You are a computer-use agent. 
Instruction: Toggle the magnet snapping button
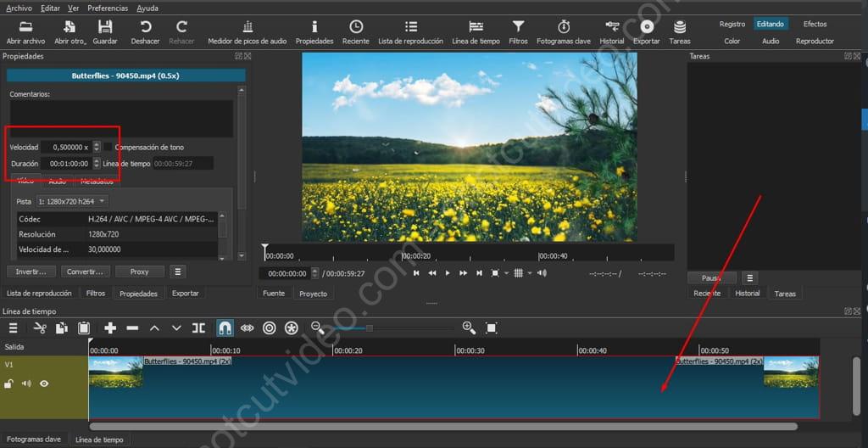(225, 328)
